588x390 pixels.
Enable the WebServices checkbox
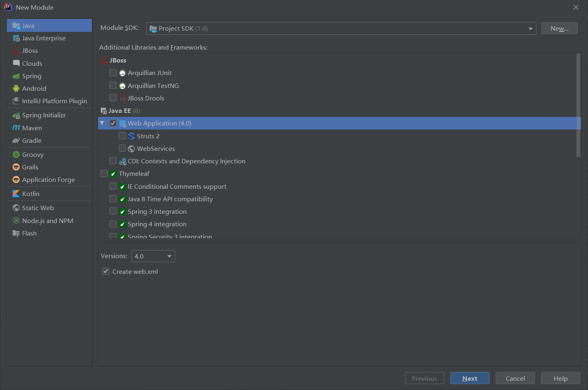tap(122, 148)
